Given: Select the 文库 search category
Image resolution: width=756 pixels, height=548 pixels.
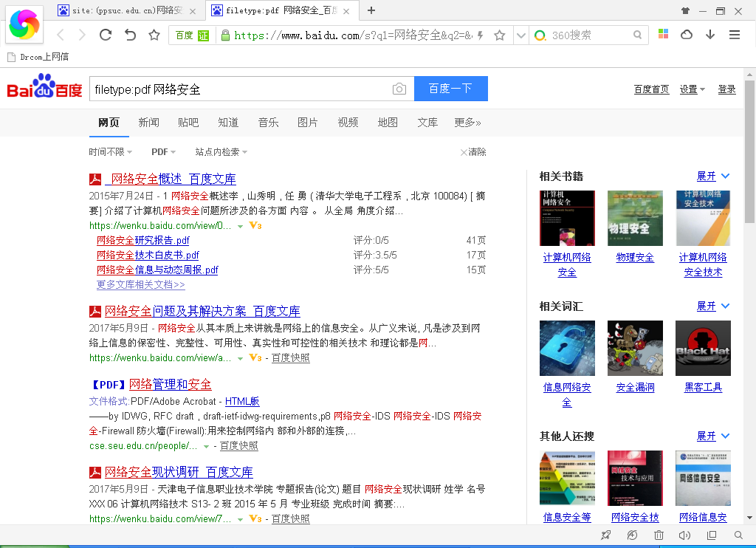Looking at the screenshot, I should 427,123.
